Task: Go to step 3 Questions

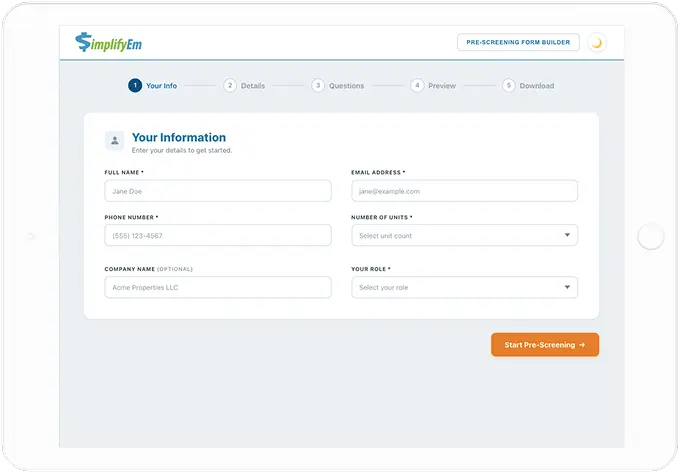Action: tap(337, 85)
